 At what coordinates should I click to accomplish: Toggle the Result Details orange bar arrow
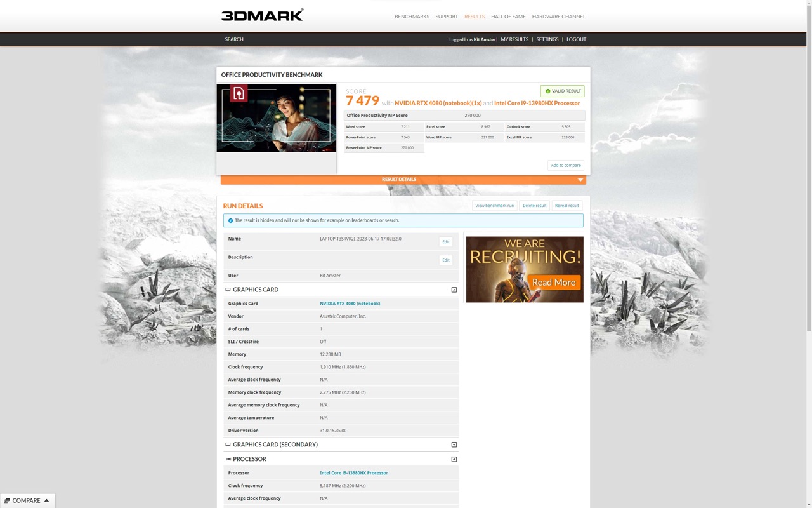580,180
